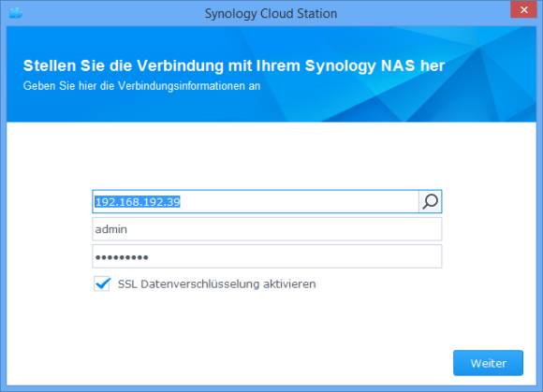Image resolution: width=543 pixels, height=392 pixels.
Task: Continue with the Weiter button
Action: pyautogui.click(x=488, y=363)
